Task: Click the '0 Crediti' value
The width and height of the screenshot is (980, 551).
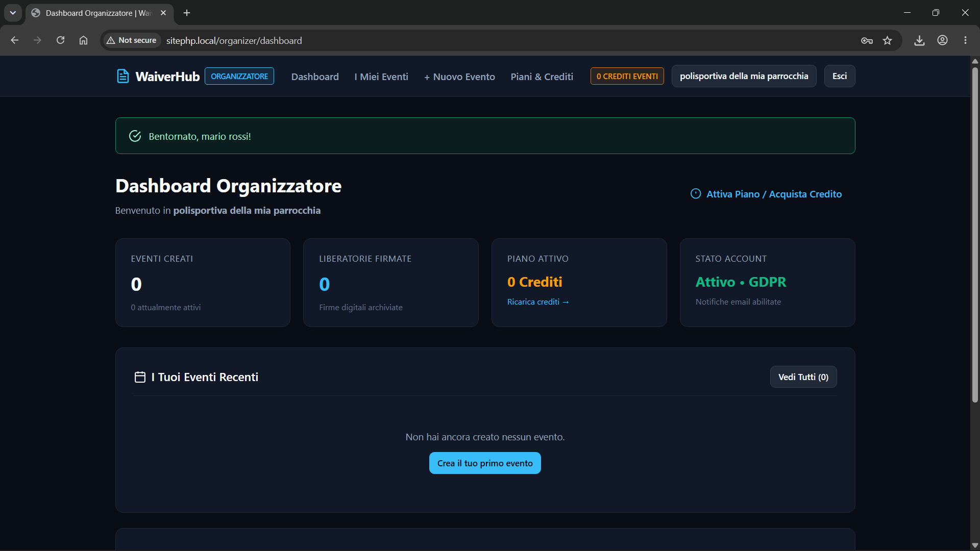Action: [x=534, y=282]
